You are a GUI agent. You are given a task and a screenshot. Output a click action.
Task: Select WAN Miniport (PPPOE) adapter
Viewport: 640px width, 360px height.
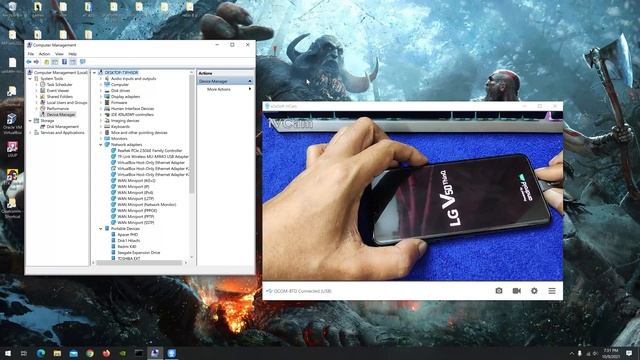(x=137, y=211)
